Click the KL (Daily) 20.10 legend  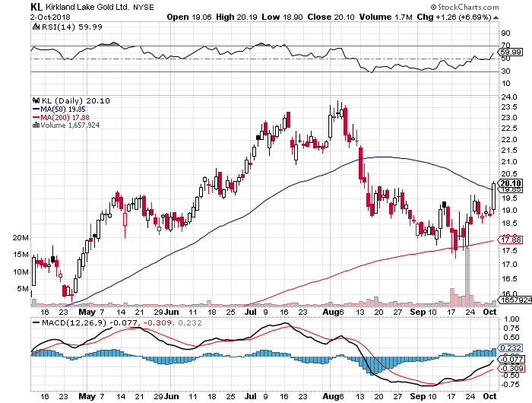point(76,100)
